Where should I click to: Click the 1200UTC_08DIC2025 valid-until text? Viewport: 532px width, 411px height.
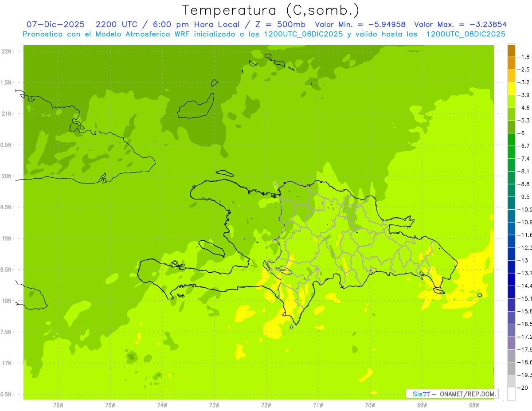pyautogui.click(x=465, y=34)
